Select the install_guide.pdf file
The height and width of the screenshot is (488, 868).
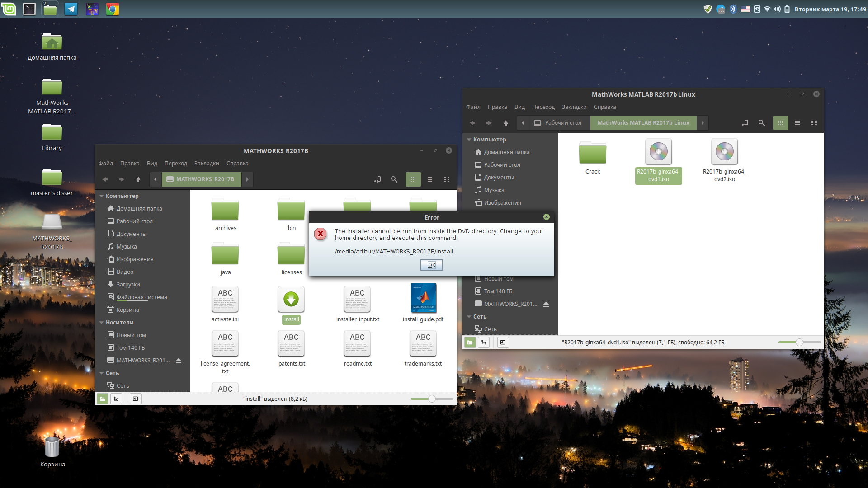(423, 303)
